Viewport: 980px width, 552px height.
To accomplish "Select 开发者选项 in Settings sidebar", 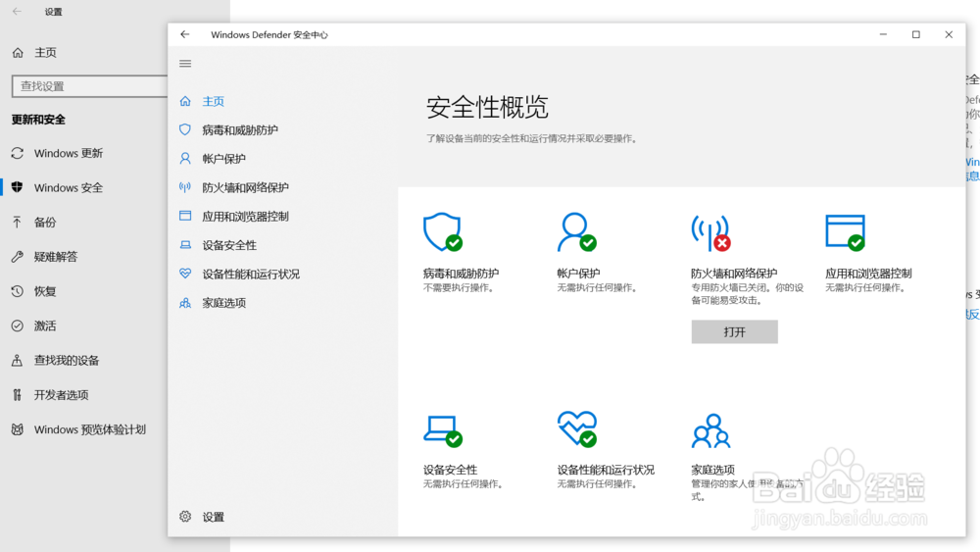I will 61,395.
